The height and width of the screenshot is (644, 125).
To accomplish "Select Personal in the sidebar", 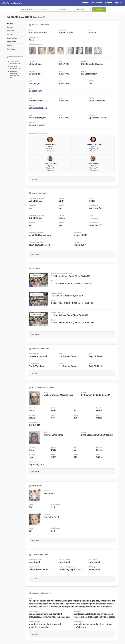I will coord(10,24).
